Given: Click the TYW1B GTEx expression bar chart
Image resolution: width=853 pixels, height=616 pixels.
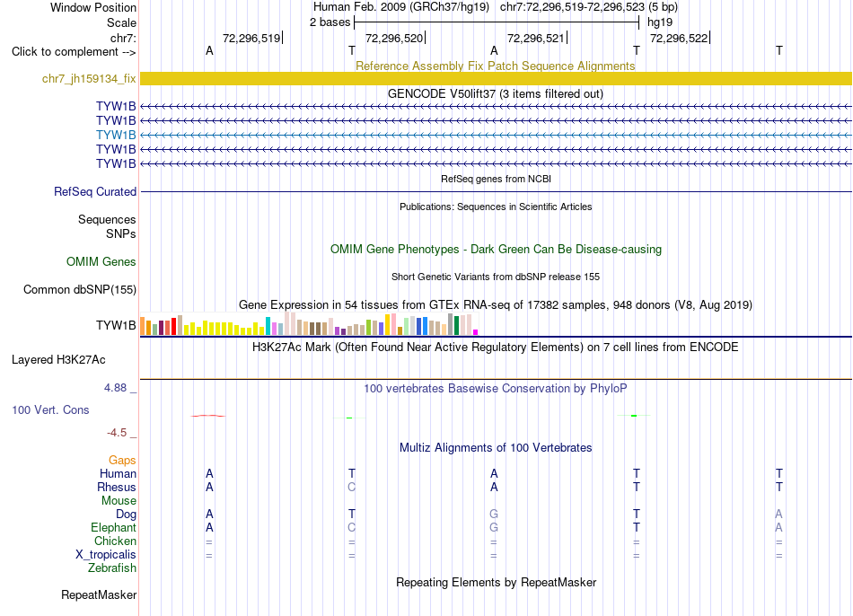Looking at the screenshot, I should coord(309,324).
